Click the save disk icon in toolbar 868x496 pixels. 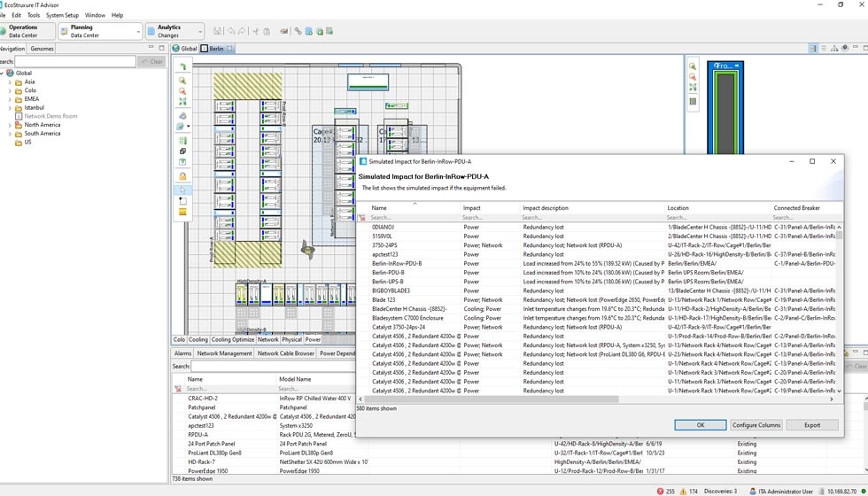[217, 31]
